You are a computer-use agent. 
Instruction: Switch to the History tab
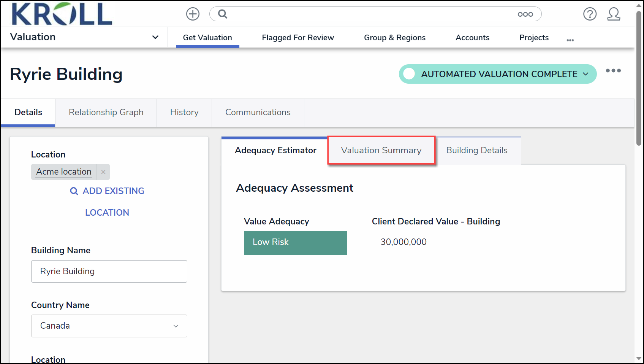pyautogui.click(x=184, y=112)
